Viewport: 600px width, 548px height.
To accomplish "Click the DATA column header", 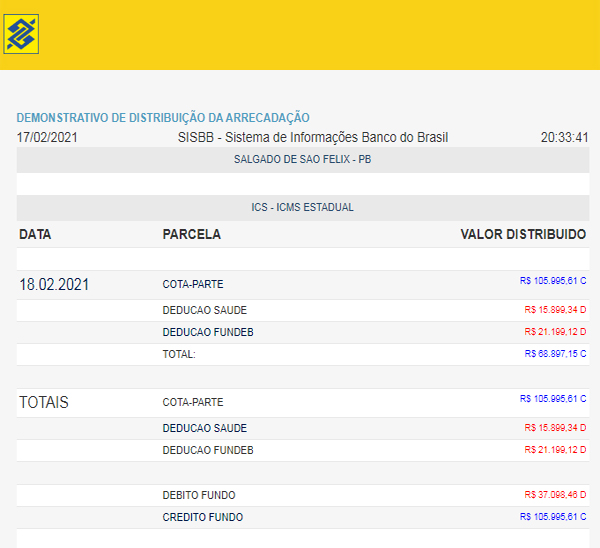I will pyautogui.click(x=35, y=234).
